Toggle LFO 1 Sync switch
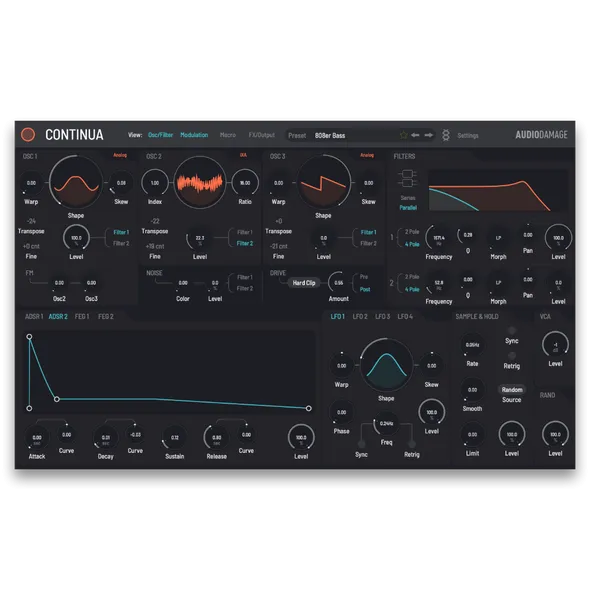This screenshot has height=590, width=590. (361, 444)
